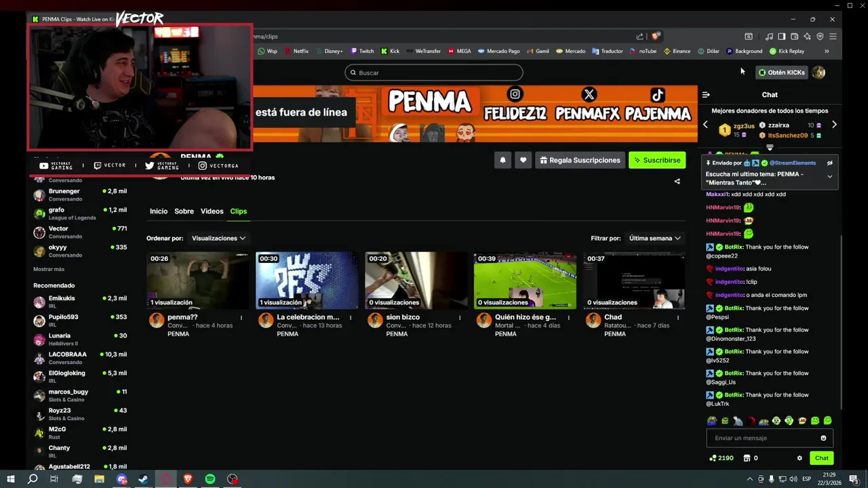Go to next donors leaderboard page
The width and height of the screenshot is (868, 488).
pos(834,125)
